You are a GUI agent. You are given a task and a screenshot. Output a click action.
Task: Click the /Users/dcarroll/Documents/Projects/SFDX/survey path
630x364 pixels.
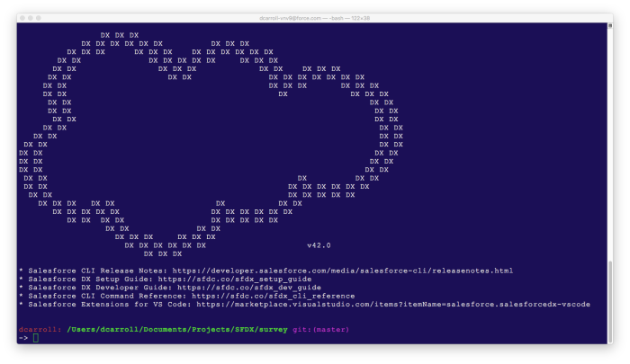177,330
